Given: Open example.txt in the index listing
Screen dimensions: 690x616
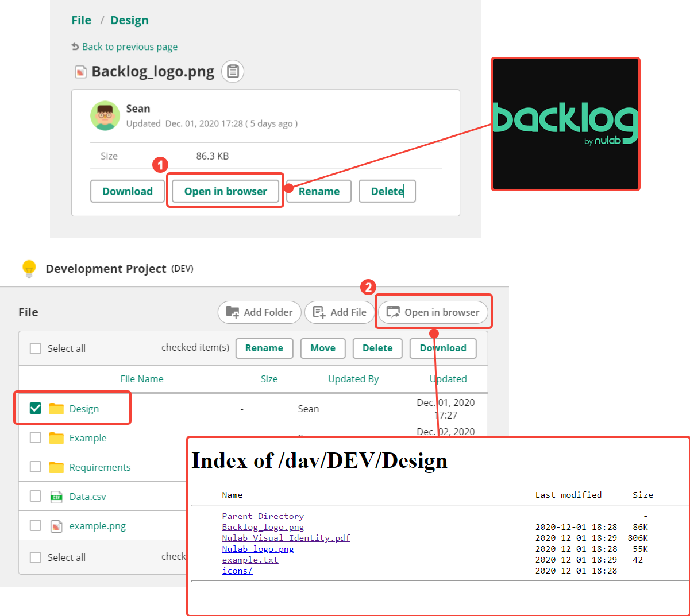Looking at the screenshot, I should click(x=250, y=560).
